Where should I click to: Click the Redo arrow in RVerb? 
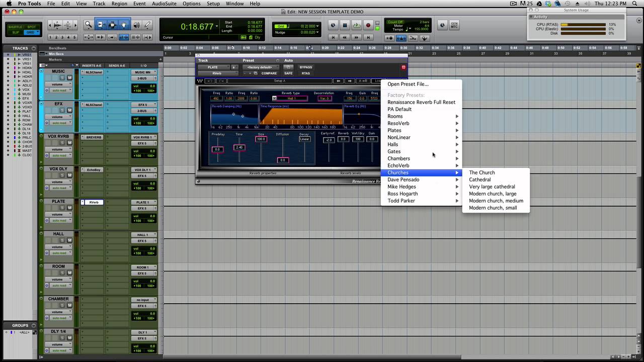[x=221, y=81]
